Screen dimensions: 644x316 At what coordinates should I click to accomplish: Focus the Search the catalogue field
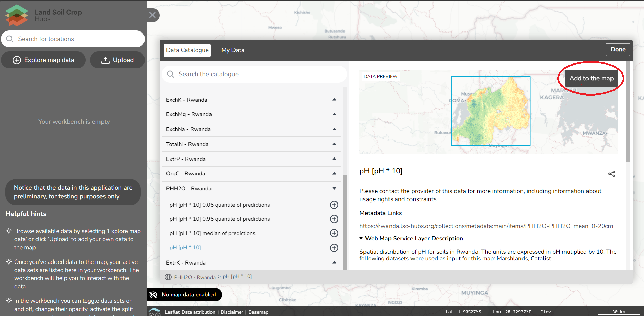257,74
